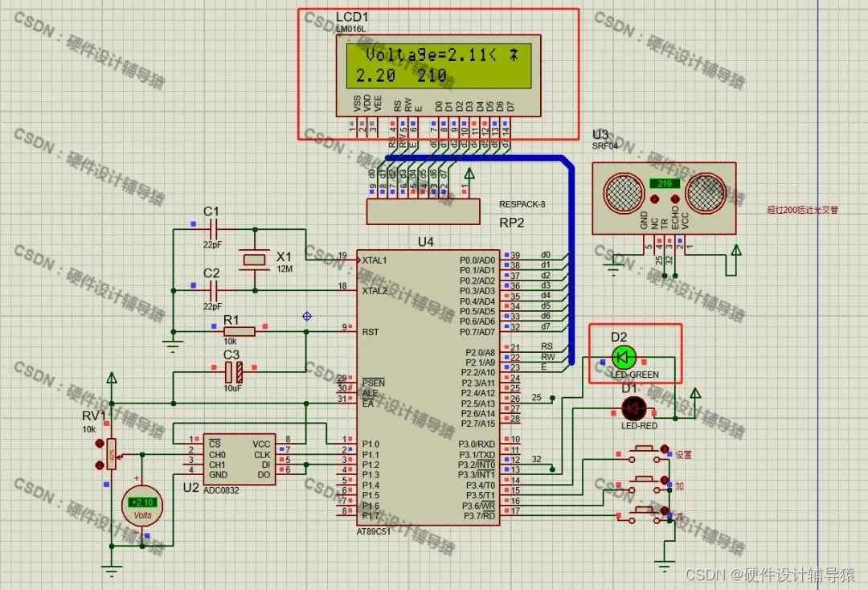Click the SRF04 label under U3

[x=604, y=146]
